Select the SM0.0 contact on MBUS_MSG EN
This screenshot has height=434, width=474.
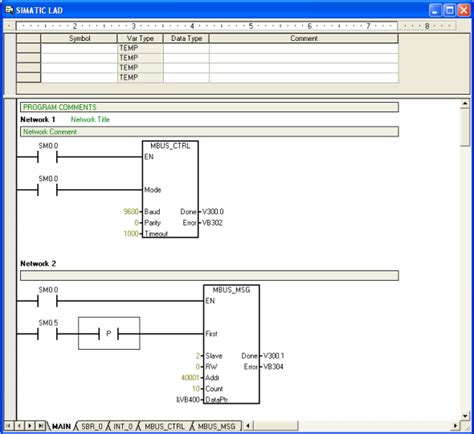pos(48,301)
